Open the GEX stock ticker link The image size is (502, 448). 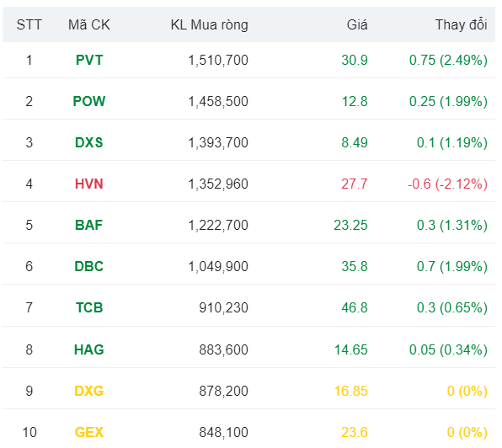[x=89, y=432]
